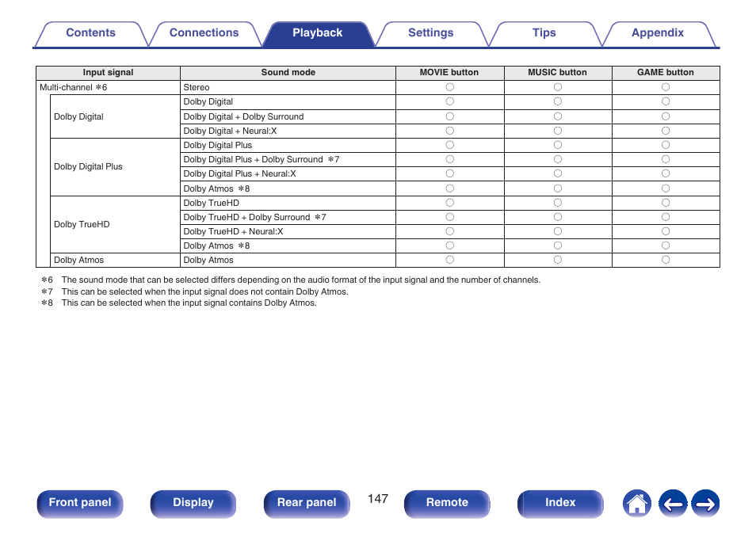Click 'Dolby Digital Plus + Dolby Surround *7' cell

click(x=288, y=159)
